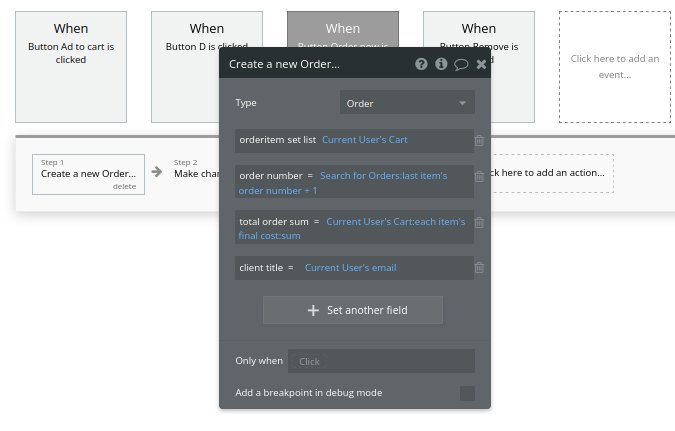
Task: Edit the Current User's Cart expression for orderitem
Action: pos(364,140)
